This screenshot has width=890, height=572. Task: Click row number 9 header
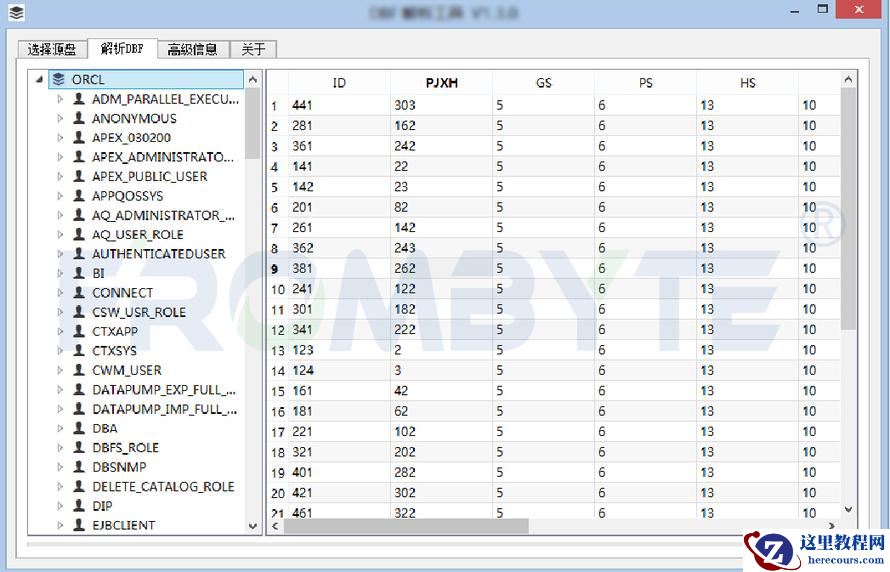click(277, 268)
